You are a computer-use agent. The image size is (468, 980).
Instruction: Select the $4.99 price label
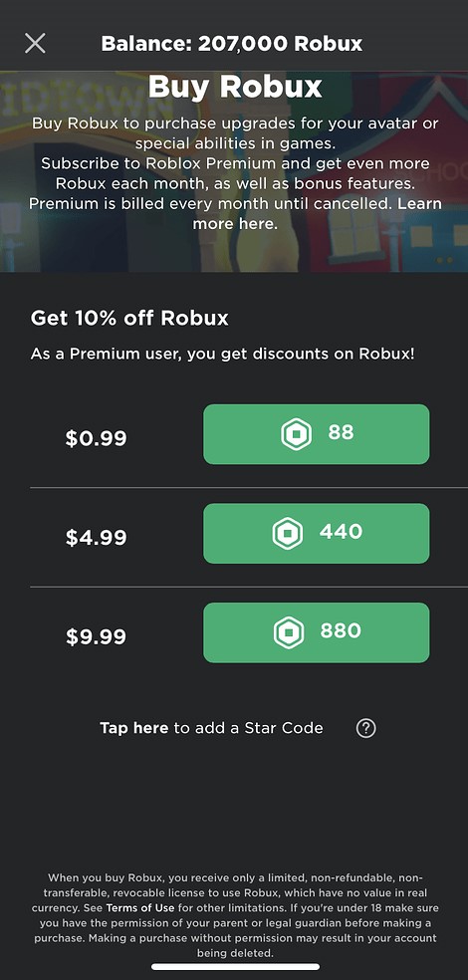(x=96, y=538)
